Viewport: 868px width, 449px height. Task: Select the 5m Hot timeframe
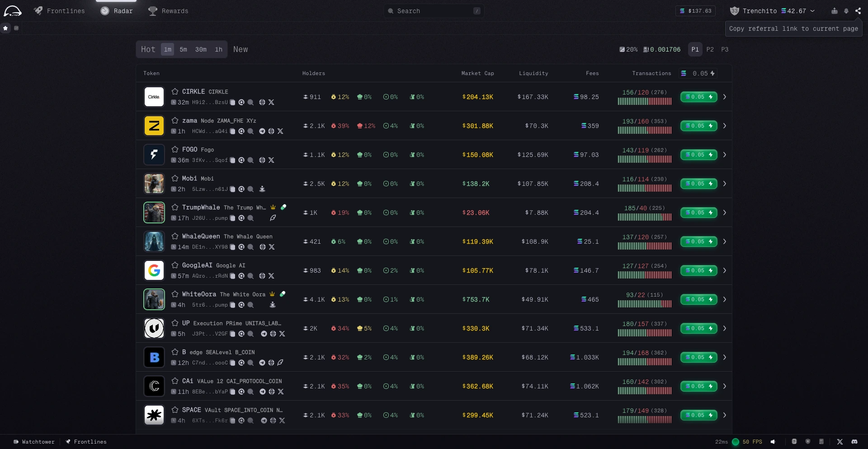click(183, 49)
